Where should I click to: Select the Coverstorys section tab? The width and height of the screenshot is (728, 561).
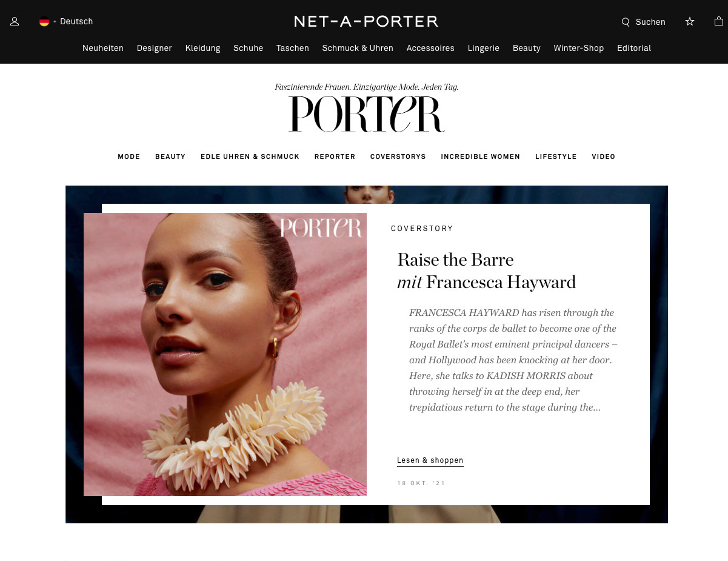[x=398, y=156]
